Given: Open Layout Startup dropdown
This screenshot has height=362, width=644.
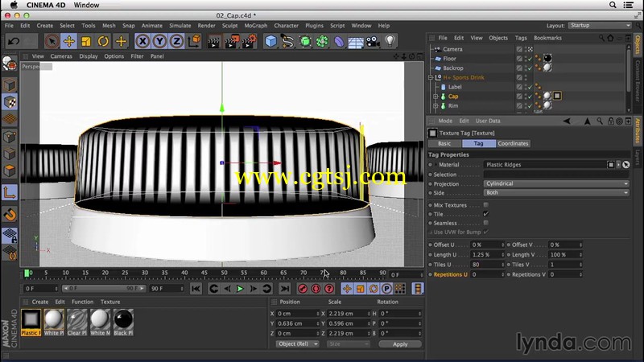Looking at the screenshot, I should point(600,26).
